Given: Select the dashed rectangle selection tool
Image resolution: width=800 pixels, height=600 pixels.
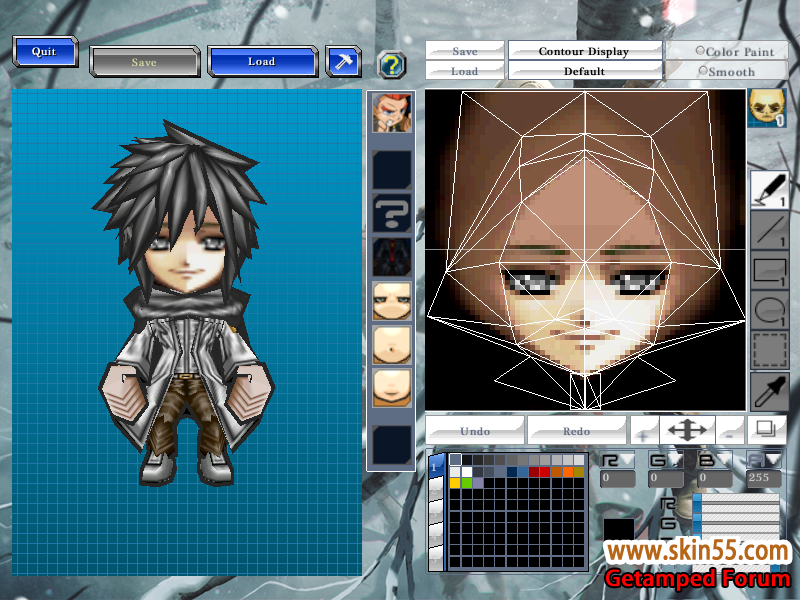Looking at the screenshot, I should [x=770, y=350].
